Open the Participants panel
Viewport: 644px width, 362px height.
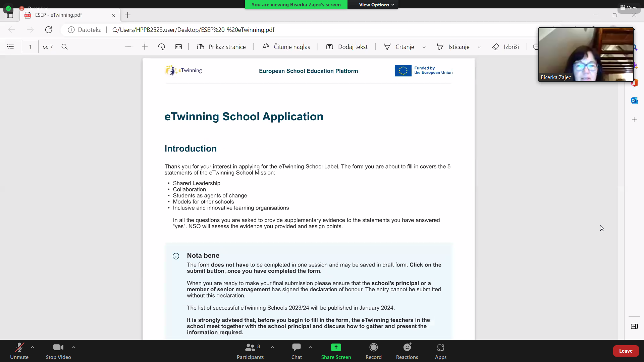(x=250, y=351)
